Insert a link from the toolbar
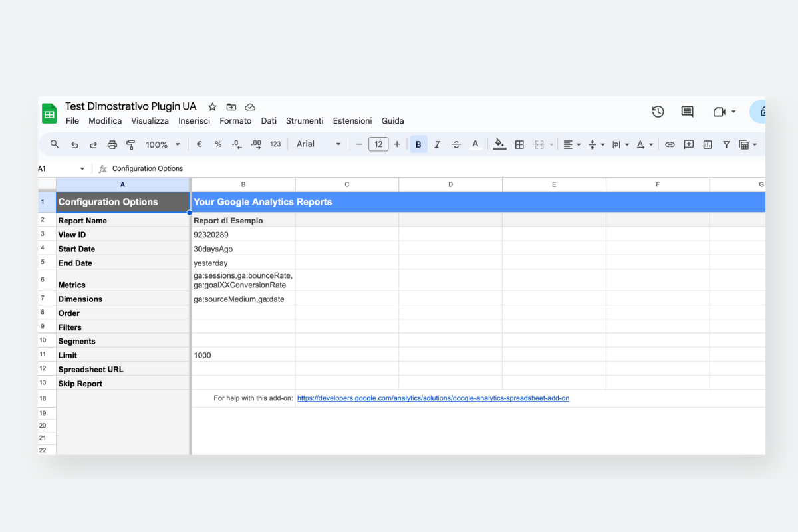The width and height of the screenshot is (798, 532). [x=670, y=144]
